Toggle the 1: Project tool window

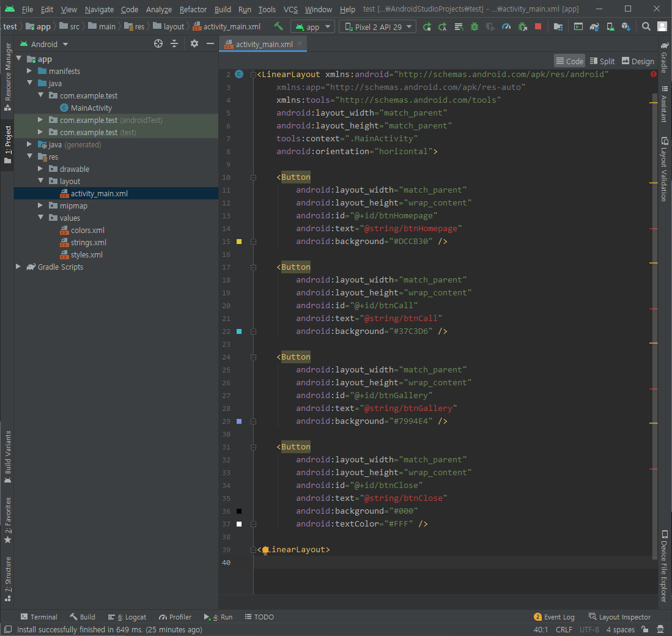(x=8, y=145)
